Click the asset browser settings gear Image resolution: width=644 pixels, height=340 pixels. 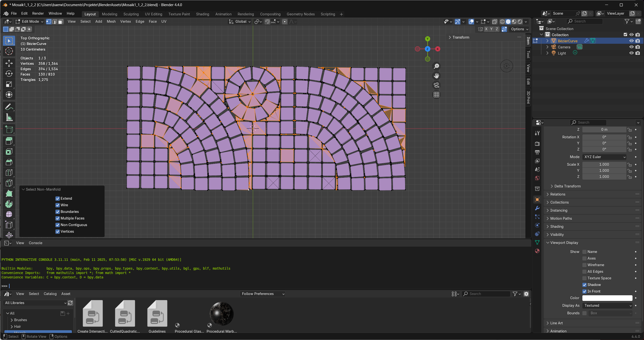coord(526,294)
